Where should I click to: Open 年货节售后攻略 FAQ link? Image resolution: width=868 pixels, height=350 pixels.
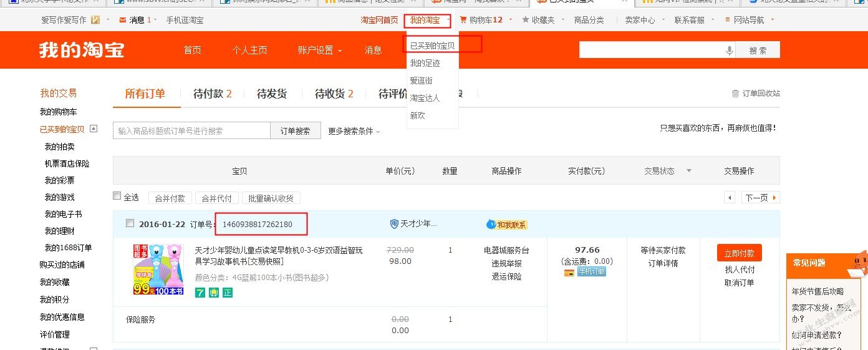pyautogui.click(x=817, y=291)
